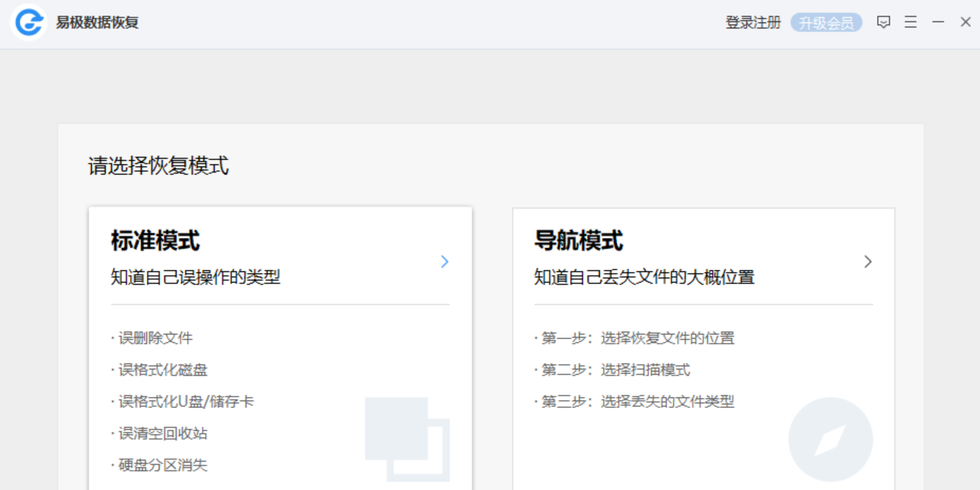The width and height of the screenshot is (980, 490).
Task: Pick 硬盘分区消失 recovery option
Action: pos(163,465)
